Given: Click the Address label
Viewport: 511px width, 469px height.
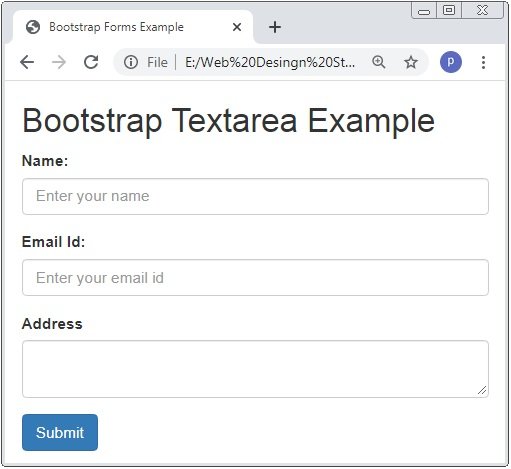Looking at the screenshot, I should point(52,324).
